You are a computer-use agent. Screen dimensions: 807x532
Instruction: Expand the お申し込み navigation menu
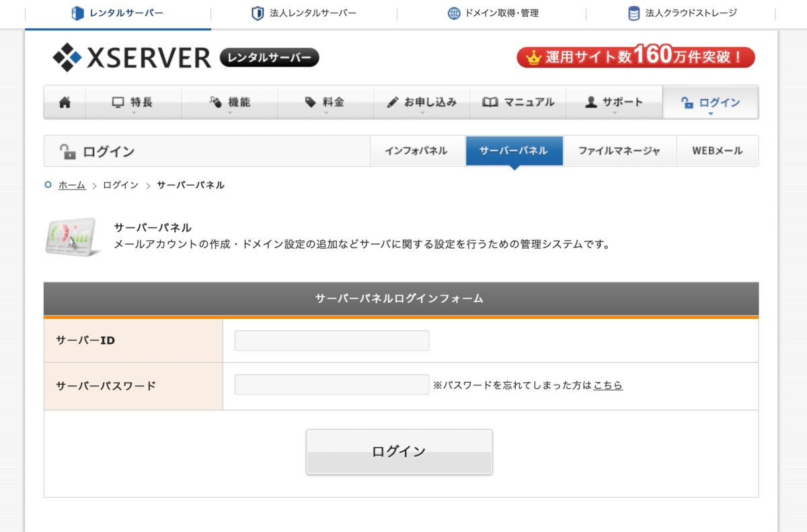422,102
